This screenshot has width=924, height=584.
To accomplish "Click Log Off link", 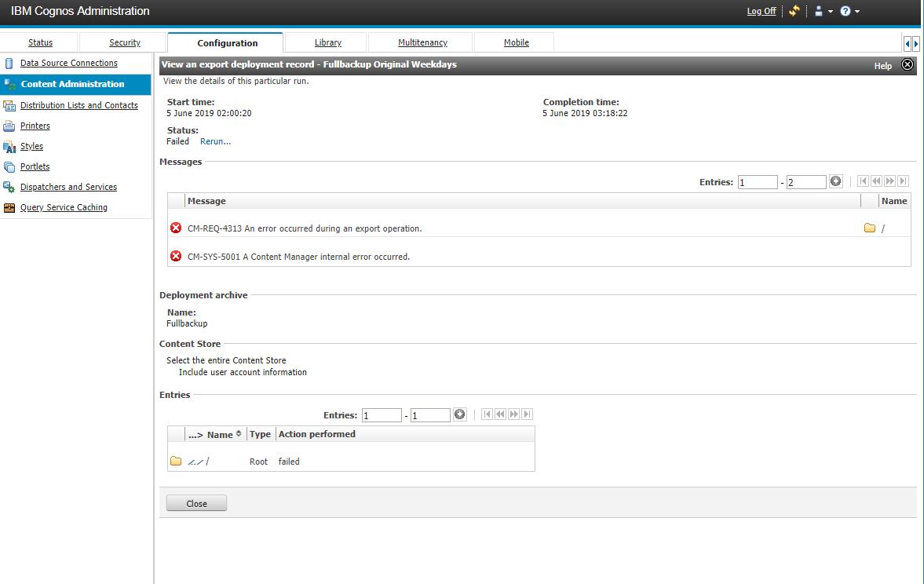I will coord(761,11).
